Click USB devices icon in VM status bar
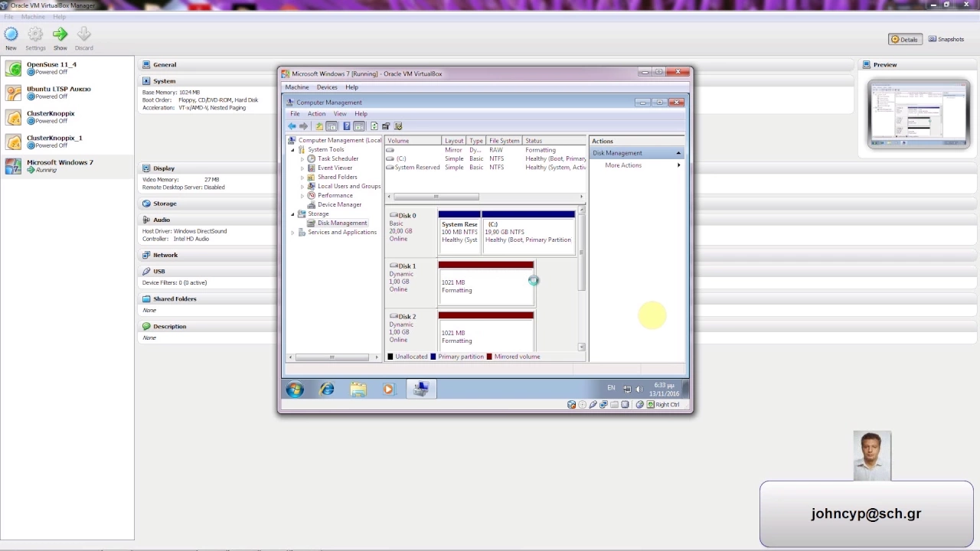Screen dimensions: 980x551 [x=593, y=405]
